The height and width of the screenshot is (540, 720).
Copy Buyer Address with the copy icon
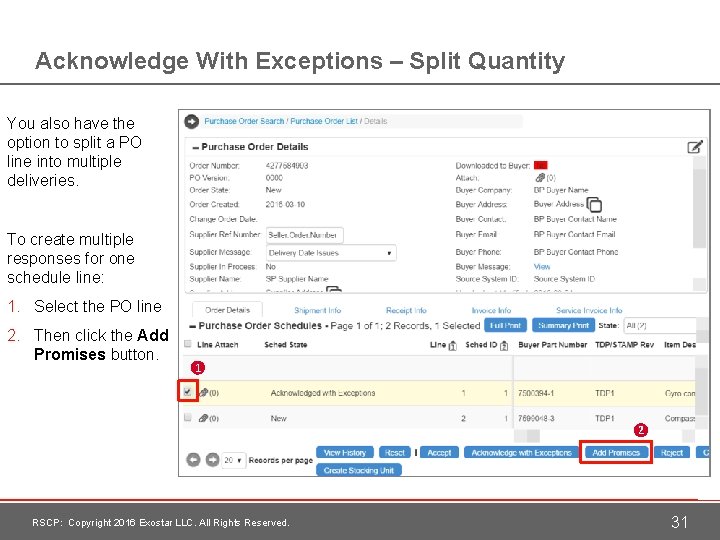pyautogui.click(x=594, y=204)
